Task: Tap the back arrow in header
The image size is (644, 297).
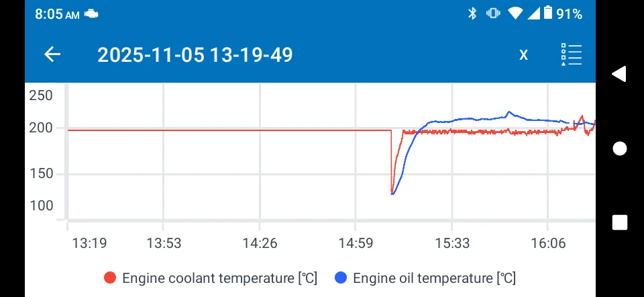Action: click(x=52, y=54)
